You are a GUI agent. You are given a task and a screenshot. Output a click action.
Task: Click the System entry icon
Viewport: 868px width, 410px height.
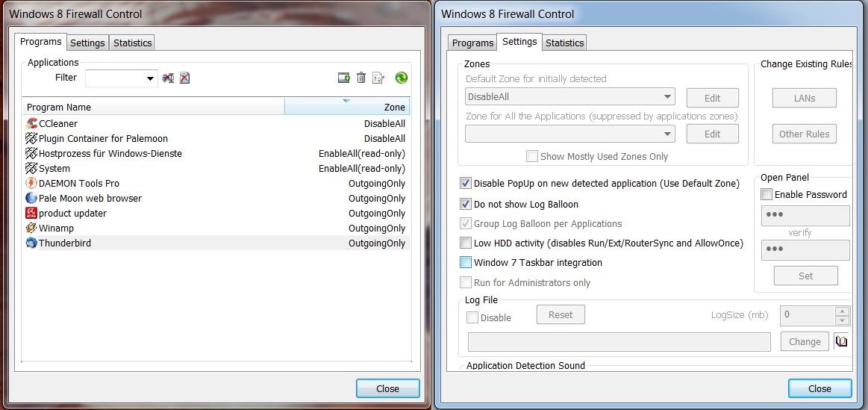[31, 169]
